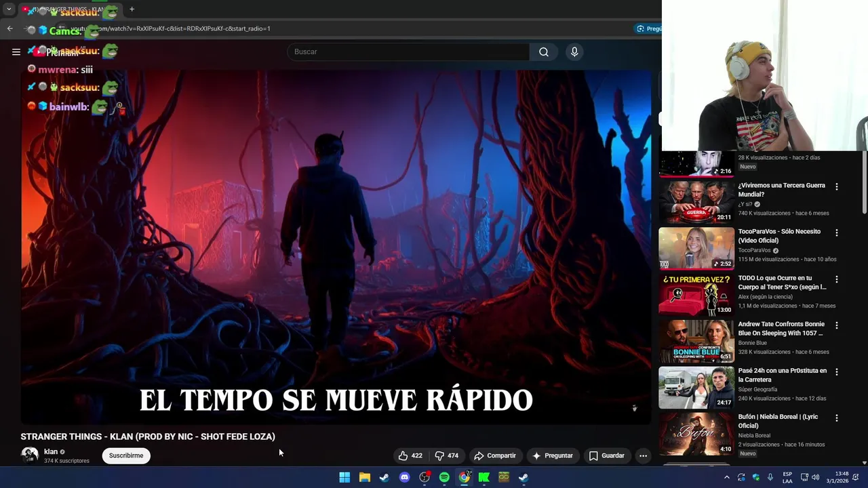Viewport: 868px width, 488px height.
Task: Open the tab search dropdown arrow
Action: point(9,9)
